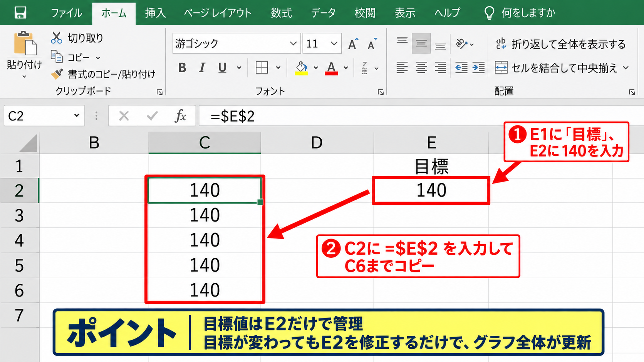
Task: Switch to the 数式 tab
Action: 281,13
